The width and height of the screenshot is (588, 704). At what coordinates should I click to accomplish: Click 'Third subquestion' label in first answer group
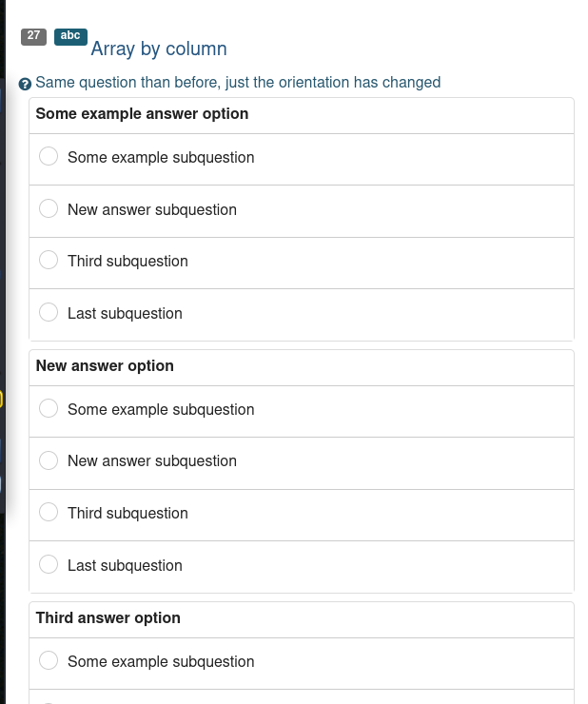pyautogui.click(x=127, y=261)
